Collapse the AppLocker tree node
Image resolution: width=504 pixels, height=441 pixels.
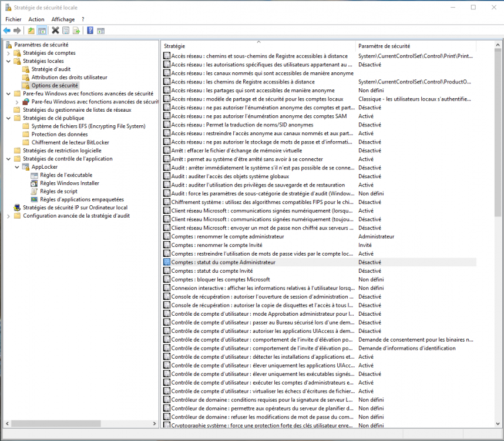(17, 167)
